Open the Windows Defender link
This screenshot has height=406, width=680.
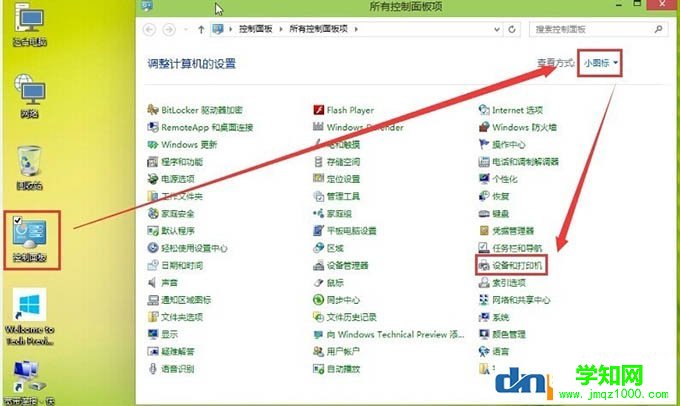click(x=365, y=127)
